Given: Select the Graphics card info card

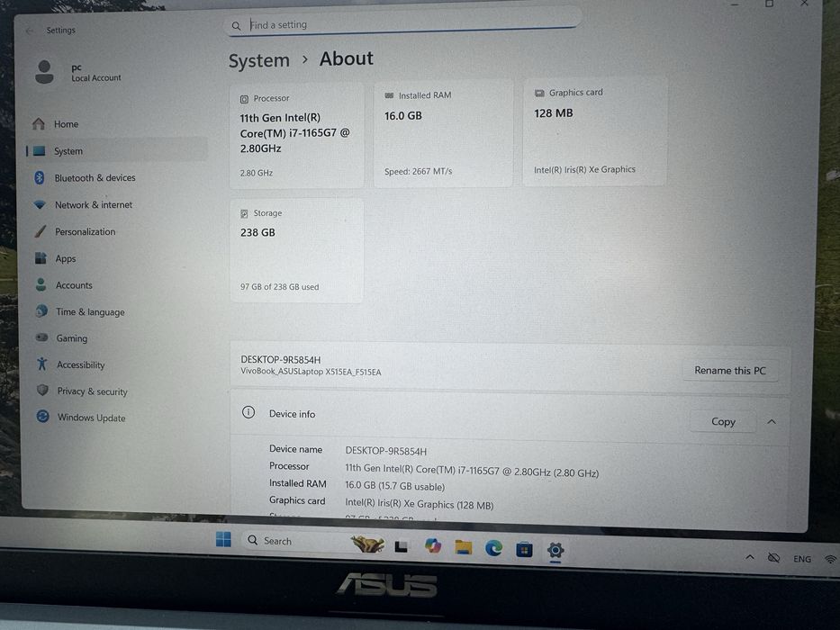Looking at the screenshot, I should 594,131.
